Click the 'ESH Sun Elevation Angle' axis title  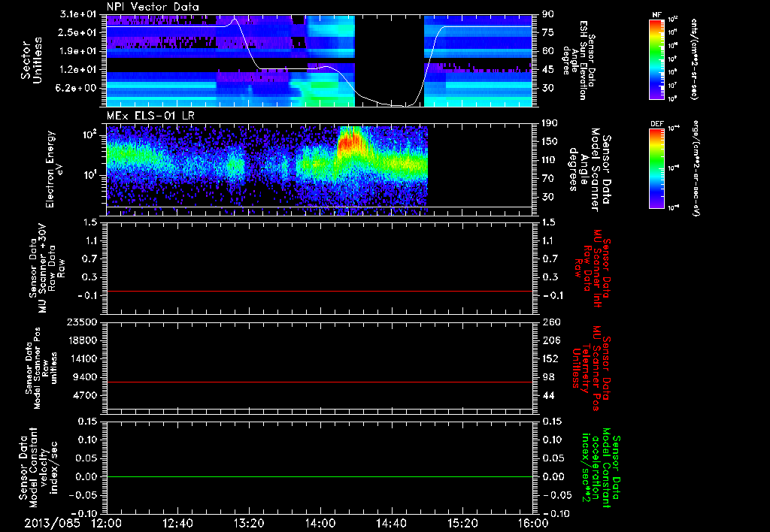click(578, 60)
